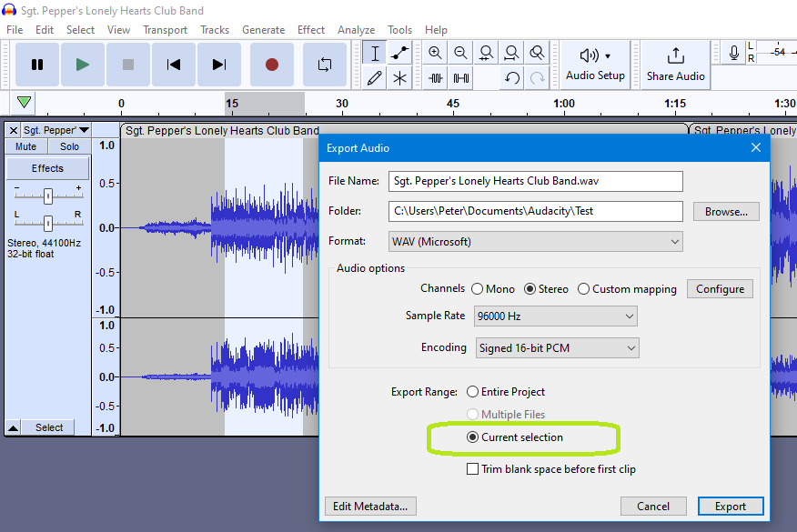Open the Transport menu
The width and height of the screenshot is (797, 532).
[166, 30]
